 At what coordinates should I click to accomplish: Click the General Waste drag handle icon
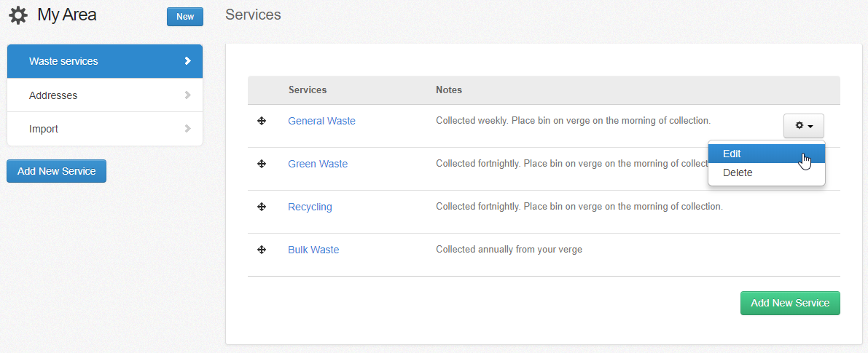262,121
